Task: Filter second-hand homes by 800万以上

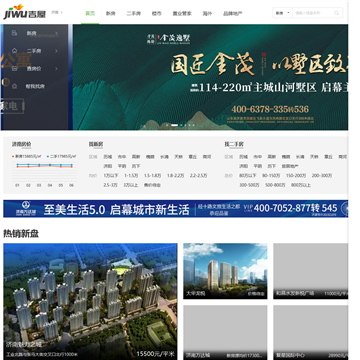Action: click(301, 185)
